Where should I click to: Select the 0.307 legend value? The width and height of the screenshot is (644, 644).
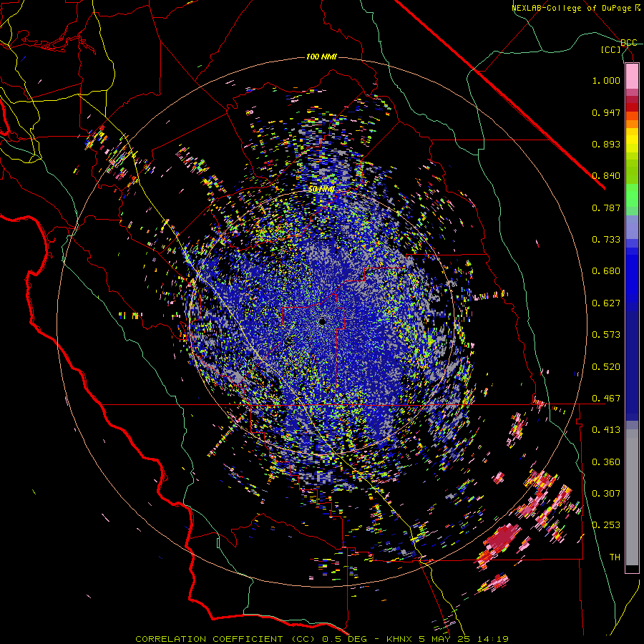tap(606, 494)
